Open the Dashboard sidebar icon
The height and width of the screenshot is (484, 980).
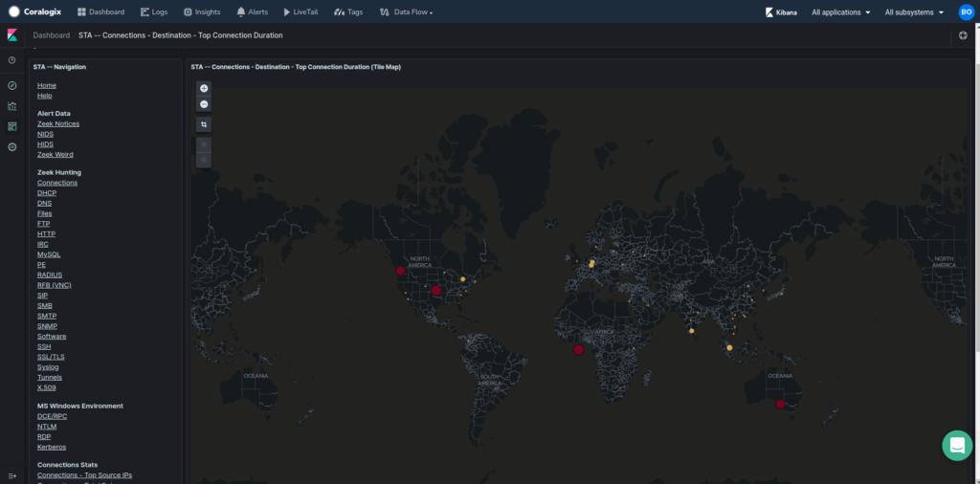[11, 127]
